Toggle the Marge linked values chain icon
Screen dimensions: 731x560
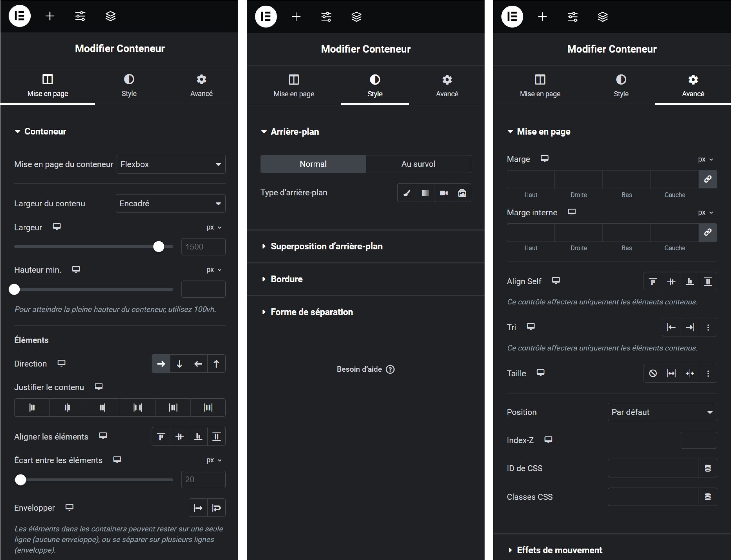click(707, 179)
